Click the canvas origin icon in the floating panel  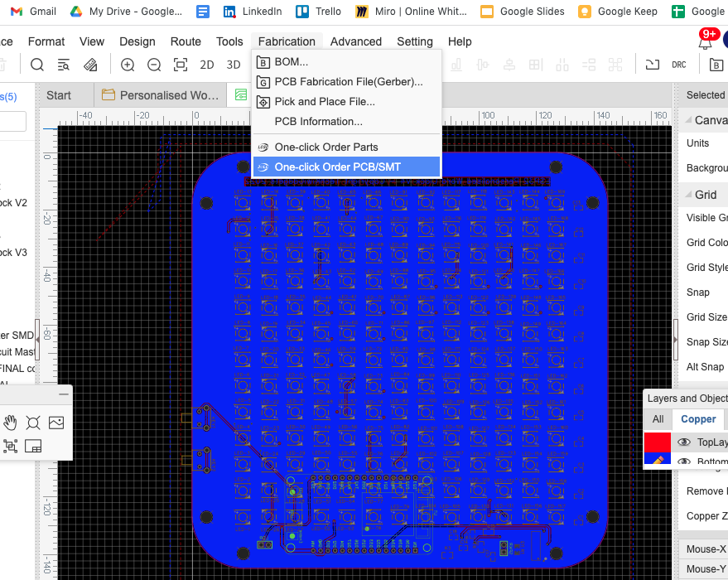33,423
